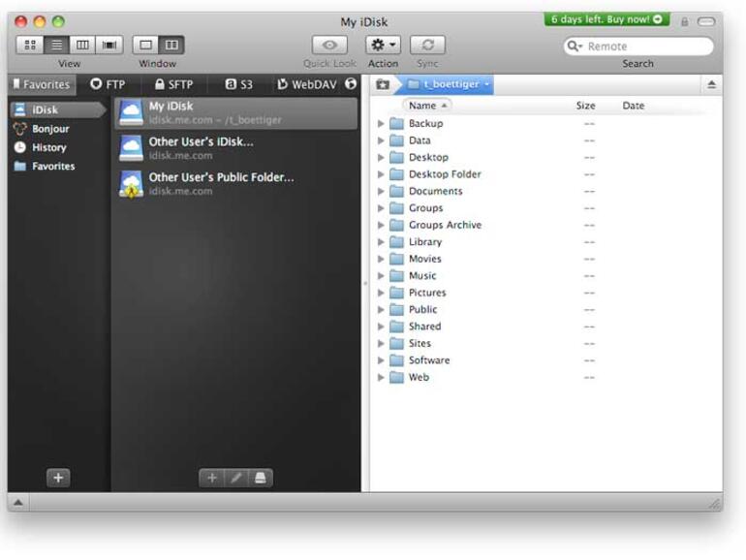Click the Software folder name
The height and width of the screenshot is (560, 746).
tap(429, 360)
